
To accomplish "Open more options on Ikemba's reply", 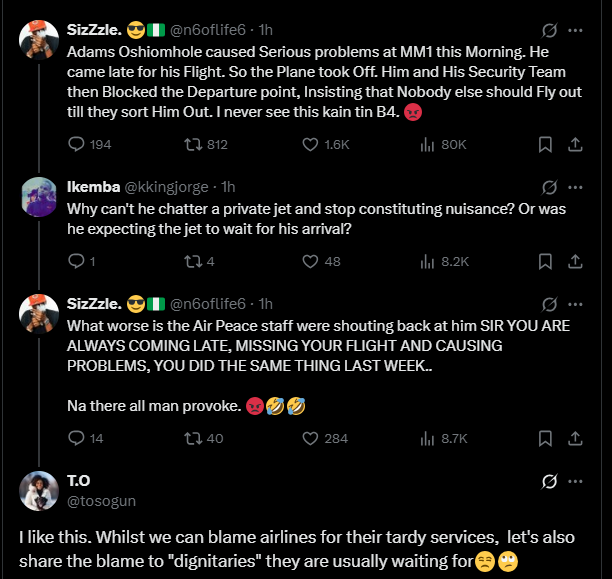I will [575, 187].
